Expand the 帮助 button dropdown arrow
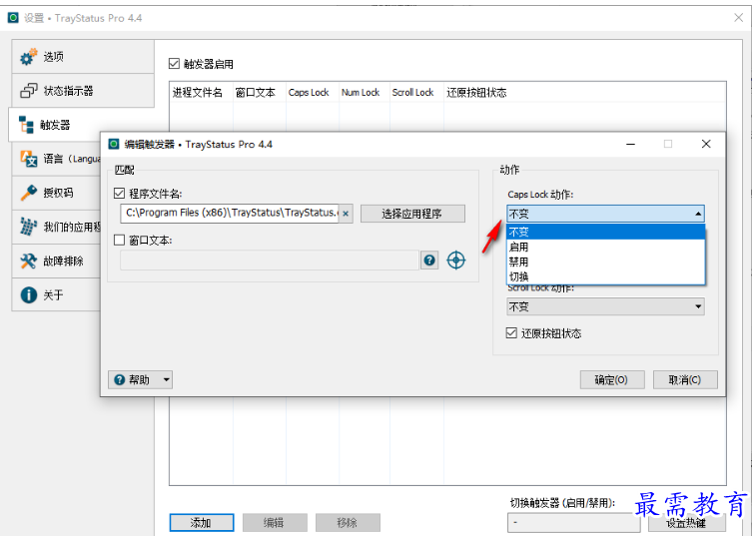The width and height of the screenshot is (756, 536). click(x=167, y=380)
